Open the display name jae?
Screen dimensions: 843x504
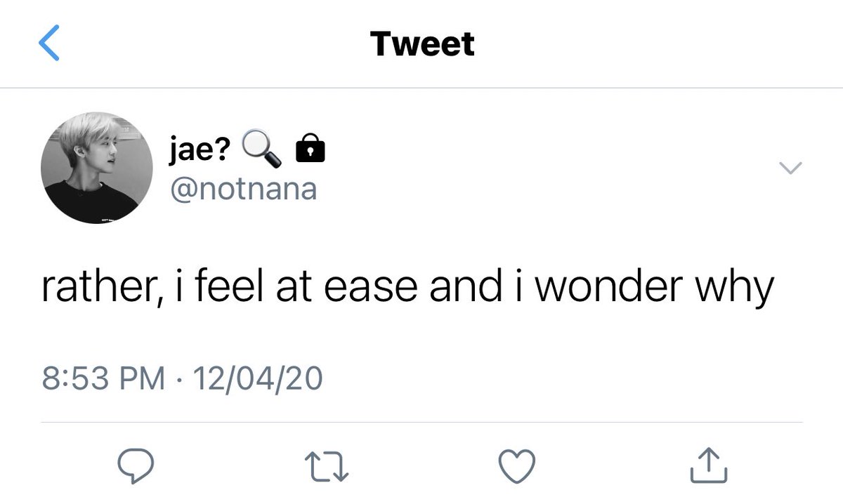pos(199,150)
